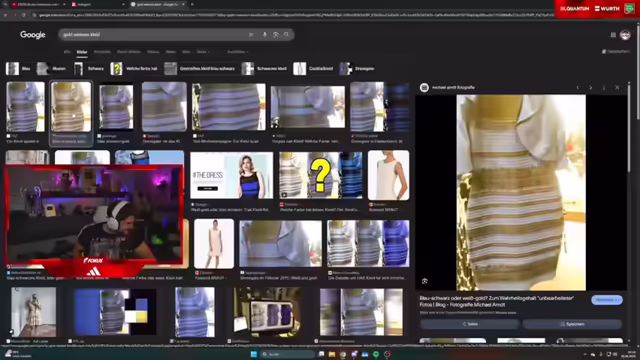640x360 pixels.
Task: Open the white sleeveless dress thumbnail
Action: pyautogui.click(x=388, y=176)
